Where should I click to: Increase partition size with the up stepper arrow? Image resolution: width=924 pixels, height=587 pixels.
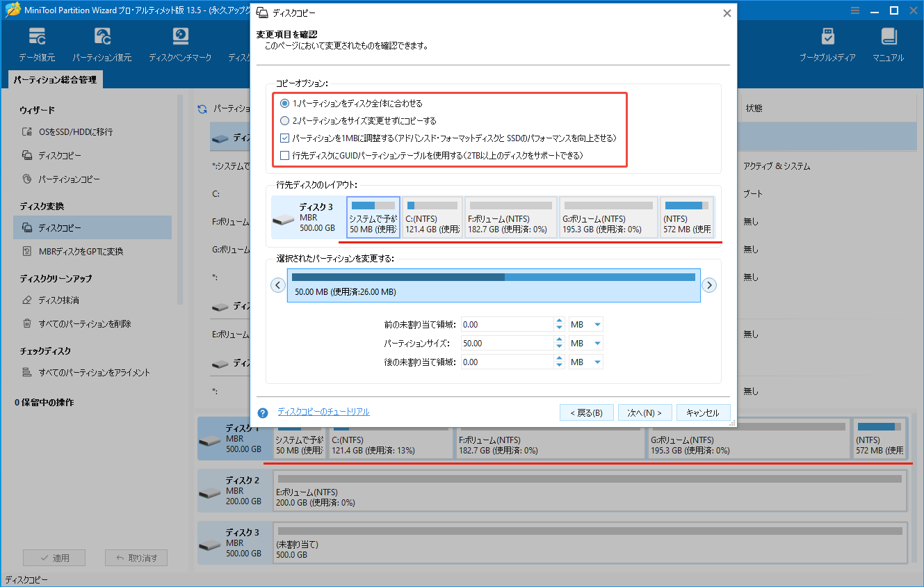point(560,339)
